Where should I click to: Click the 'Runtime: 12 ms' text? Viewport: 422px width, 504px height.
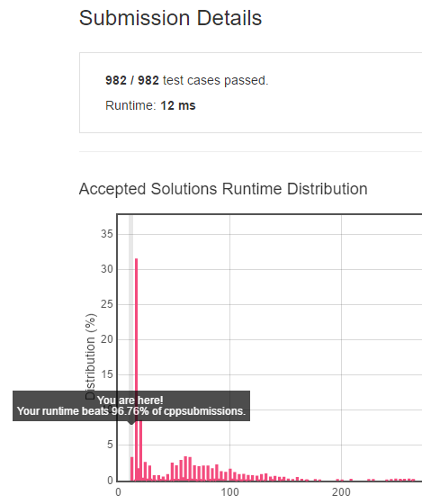(x=150, y=105)
